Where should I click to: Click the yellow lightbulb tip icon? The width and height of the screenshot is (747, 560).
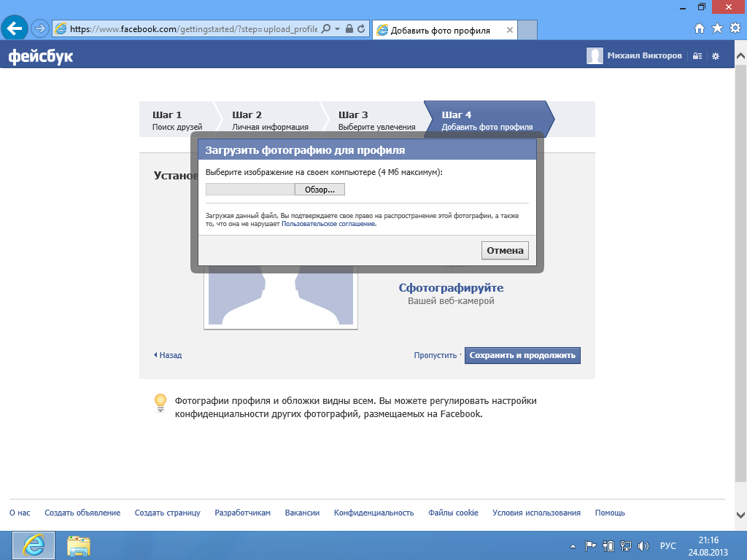[x=160, y=402]
